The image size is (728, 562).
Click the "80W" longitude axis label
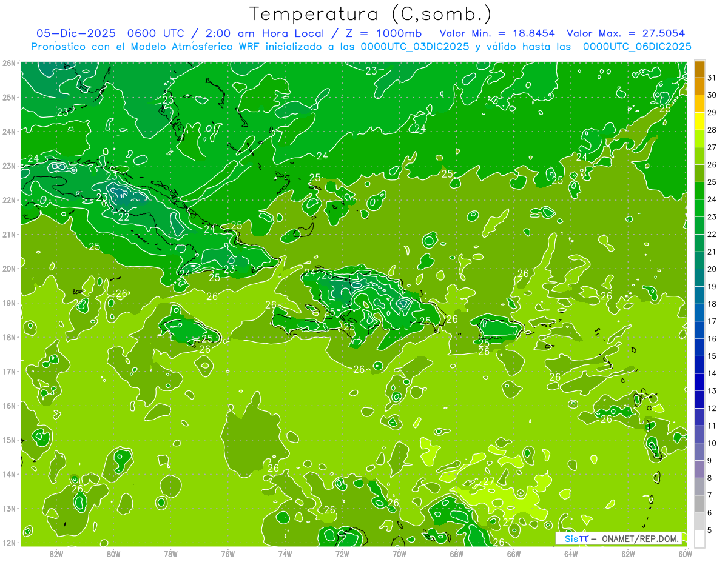tap(113, 554)
